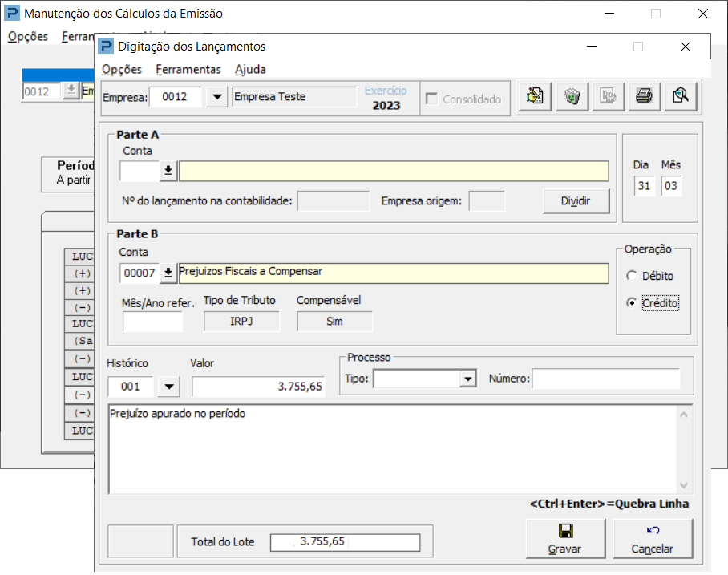Open the Ajuda menu
The height and width of the screenshot is (575, 728).
(250, 69)
